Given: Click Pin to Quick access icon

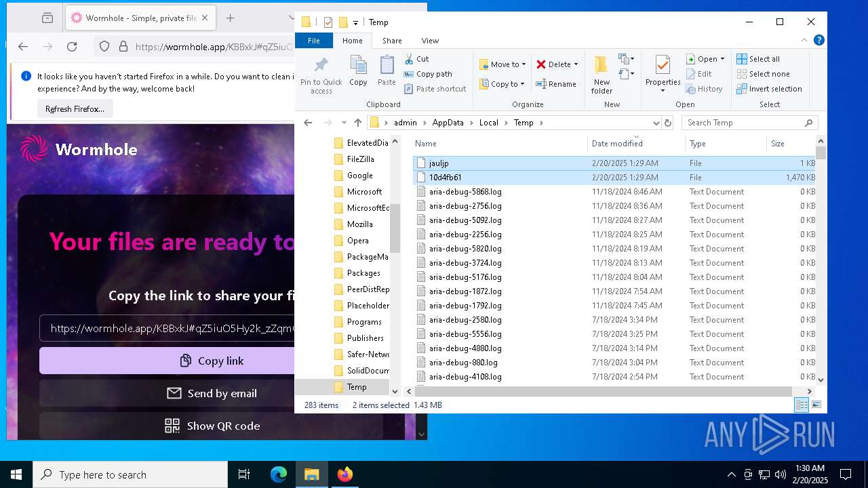Looking at the screenshot, I should click(x=321, y=75).
